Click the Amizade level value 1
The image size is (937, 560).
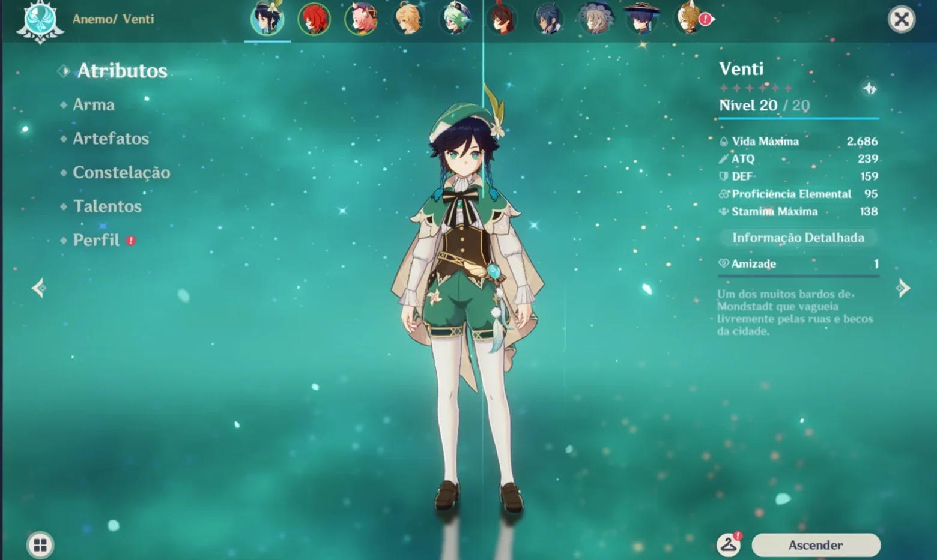pyautogui.click(x=876, y=264)
